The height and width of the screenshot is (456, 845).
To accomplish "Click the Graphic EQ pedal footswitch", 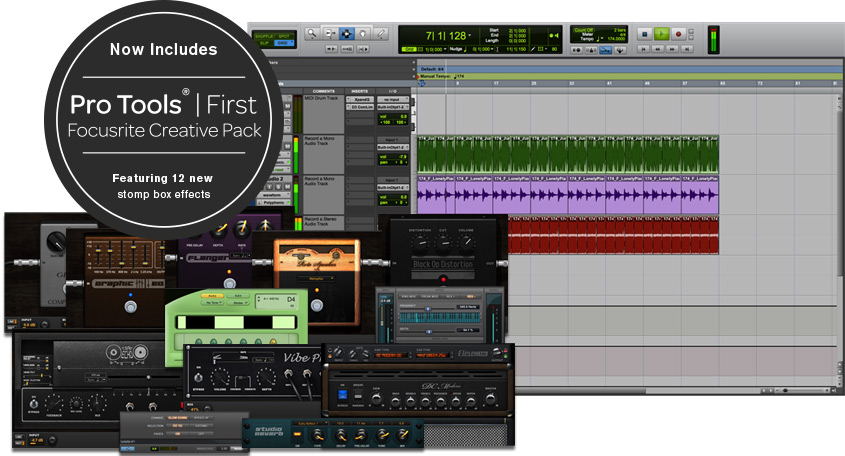I will [x=130, y=307].
